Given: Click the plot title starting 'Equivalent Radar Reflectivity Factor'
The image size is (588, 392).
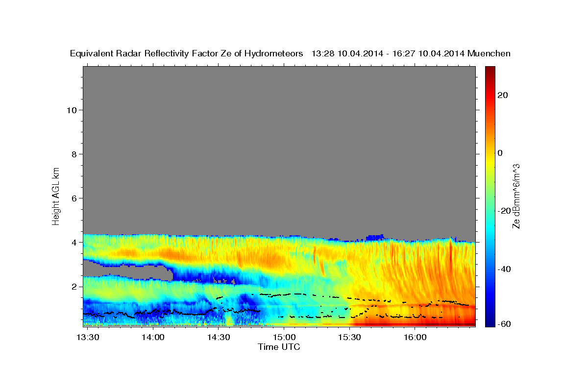Looking at the screenshot, I should 291,54.
